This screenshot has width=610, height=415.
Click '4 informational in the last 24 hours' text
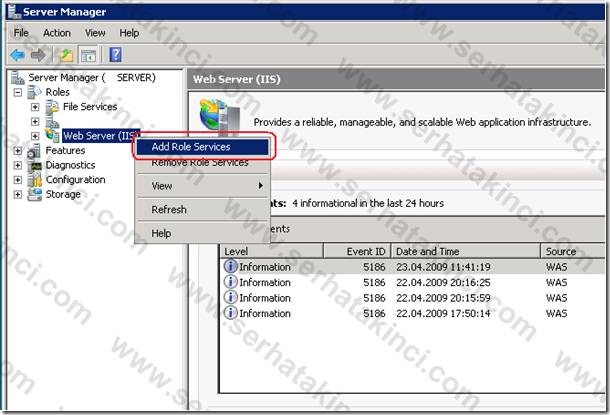368,203
